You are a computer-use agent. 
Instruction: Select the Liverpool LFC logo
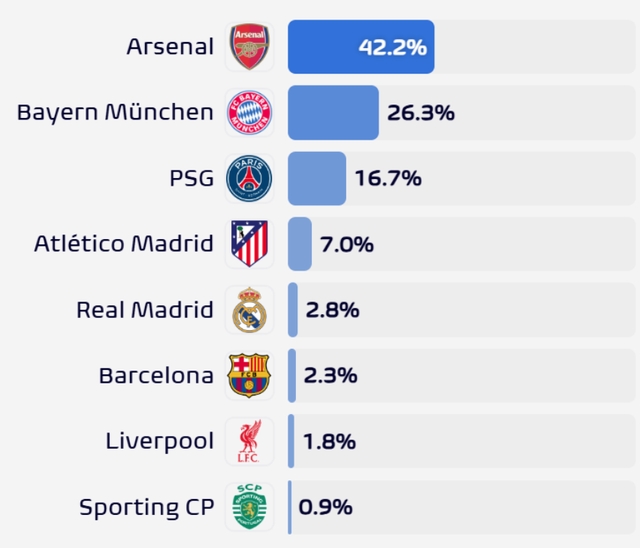tap(249, 441)
